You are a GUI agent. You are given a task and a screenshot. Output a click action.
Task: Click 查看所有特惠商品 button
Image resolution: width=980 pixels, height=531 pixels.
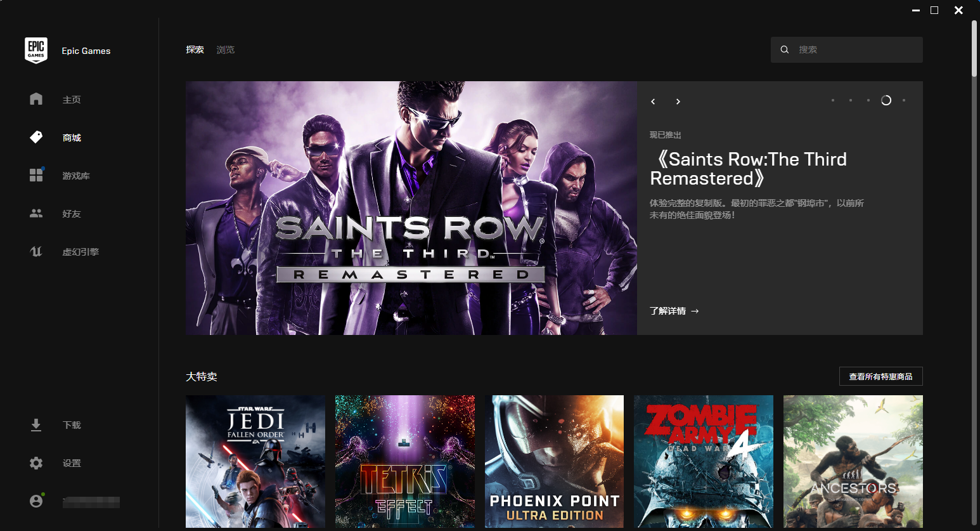(x=881, y=376)
